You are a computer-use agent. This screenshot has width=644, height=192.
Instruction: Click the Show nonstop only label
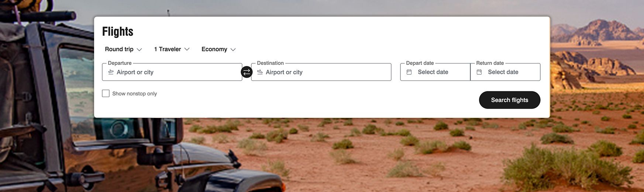[x=134, y=94]
